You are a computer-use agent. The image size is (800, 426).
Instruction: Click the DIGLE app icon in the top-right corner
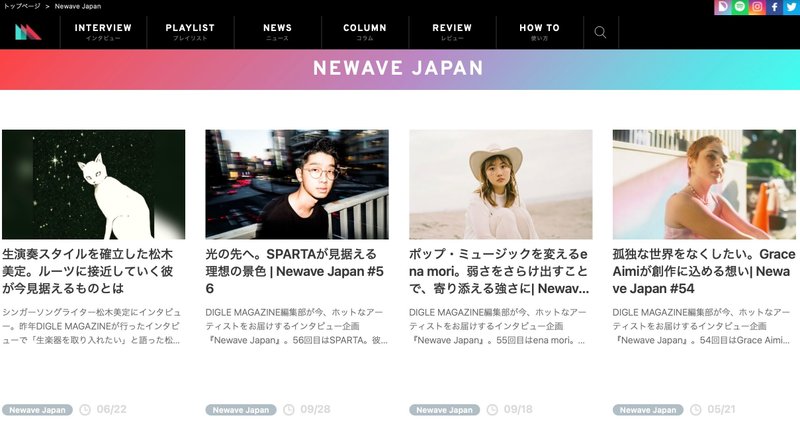pyautogui.click(x=722, y=7)
